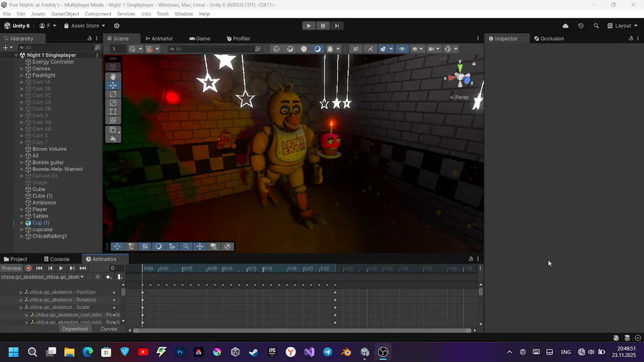Play the animation clip

click(61, 268)
